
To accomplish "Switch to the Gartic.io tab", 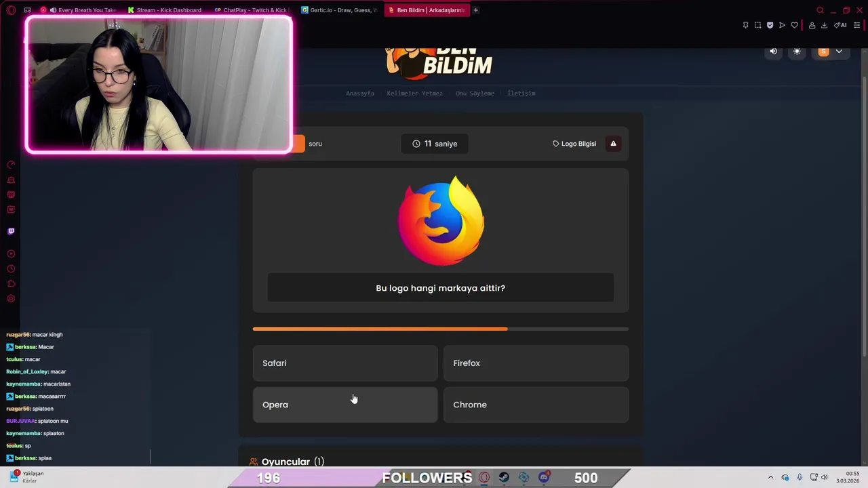I will tap(338, 10).
